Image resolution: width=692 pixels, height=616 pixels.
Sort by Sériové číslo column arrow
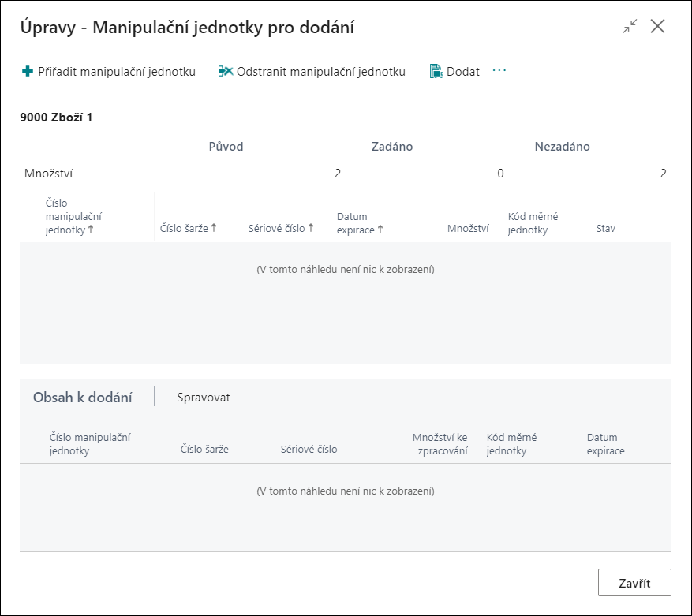point(311,228)
